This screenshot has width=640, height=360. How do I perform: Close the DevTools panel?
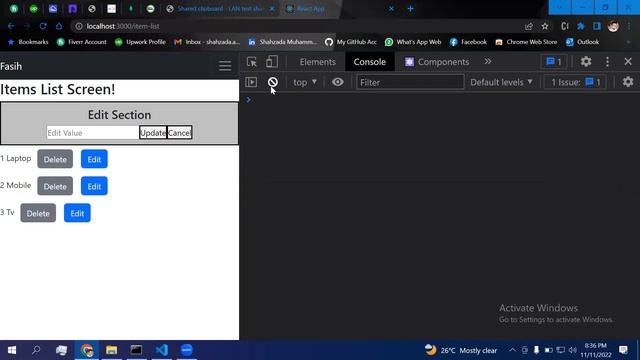(x=628, y=62)
